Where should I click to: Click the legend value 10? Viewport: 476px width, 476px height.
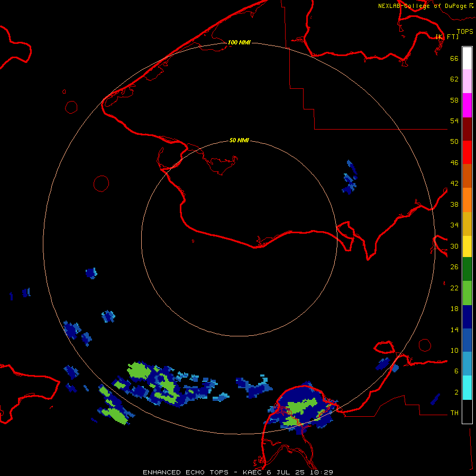click(454, 351)
